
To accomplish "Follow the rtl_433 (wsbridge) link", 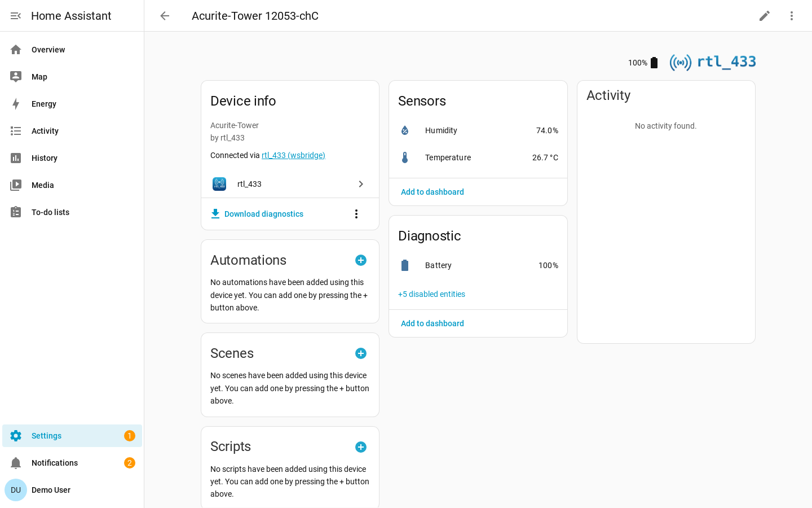I will 293,155.
